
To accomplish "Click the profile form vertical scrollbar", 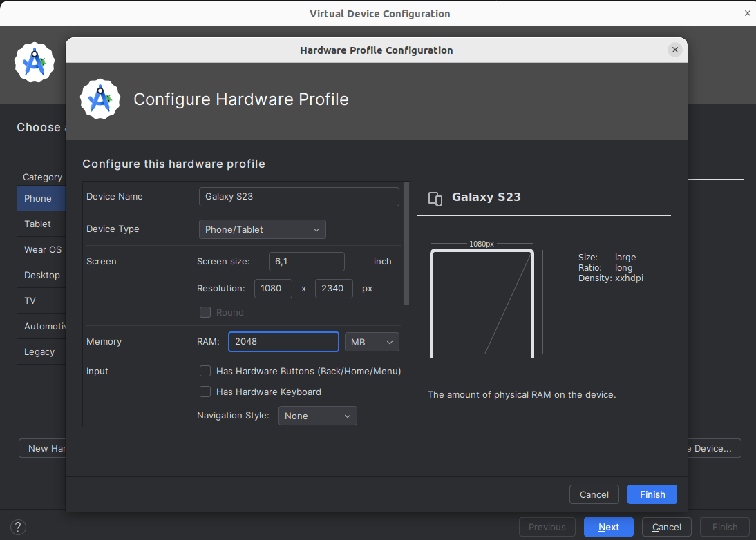I will click(x=406, y=243).
